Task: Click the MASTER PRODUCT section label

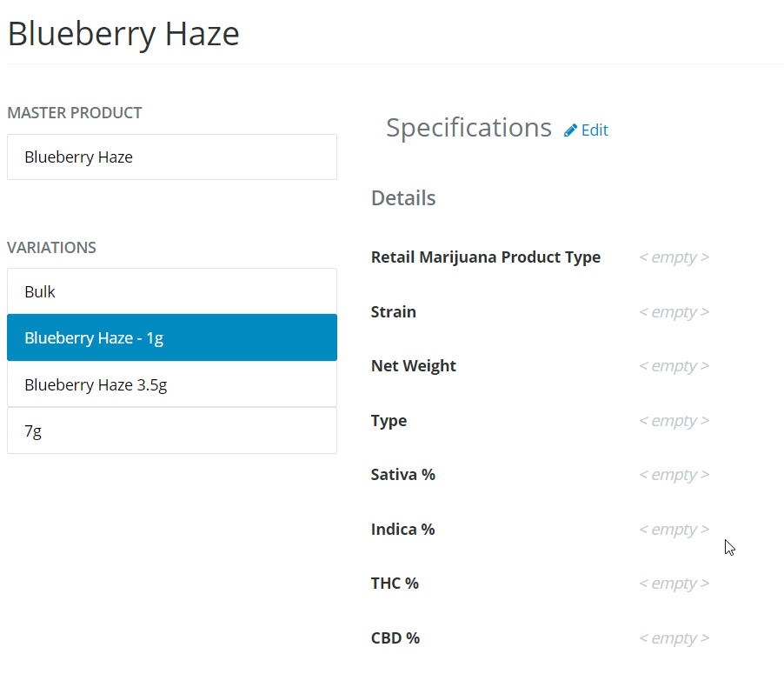Action: pyautogui.click(x=75, y=112)
